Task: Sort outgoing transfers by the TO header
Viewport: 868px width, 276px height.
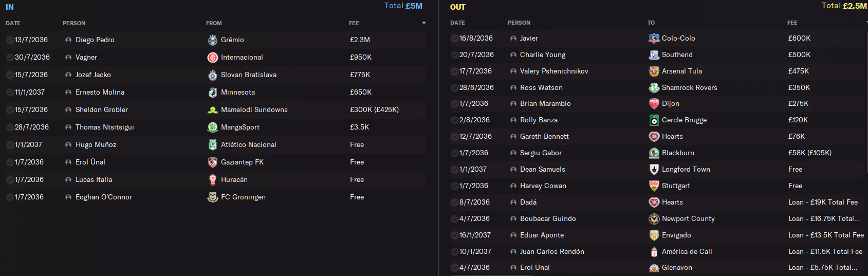Action: point(651,23)
